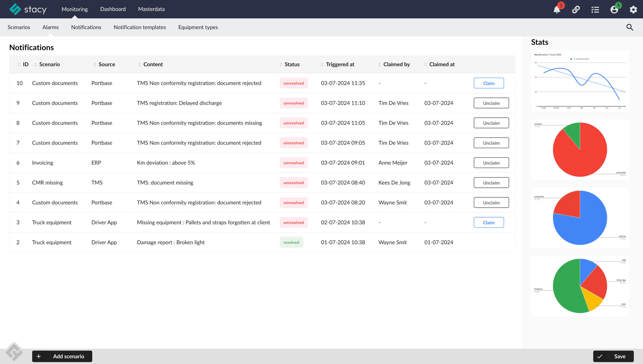Select the Notification templates tab
Screen dimensions: 643x364
pos(140,27)
